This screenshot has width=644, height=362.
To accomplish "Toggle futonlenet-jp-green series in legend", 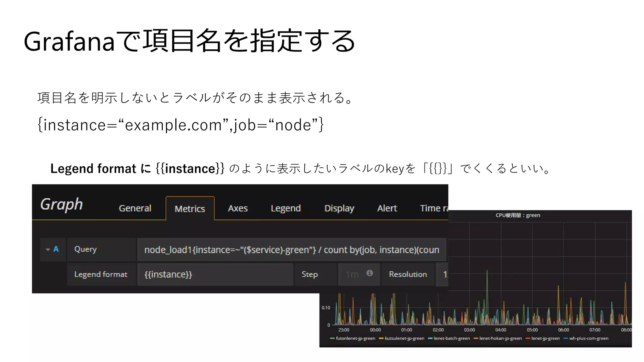I will 355,338.
